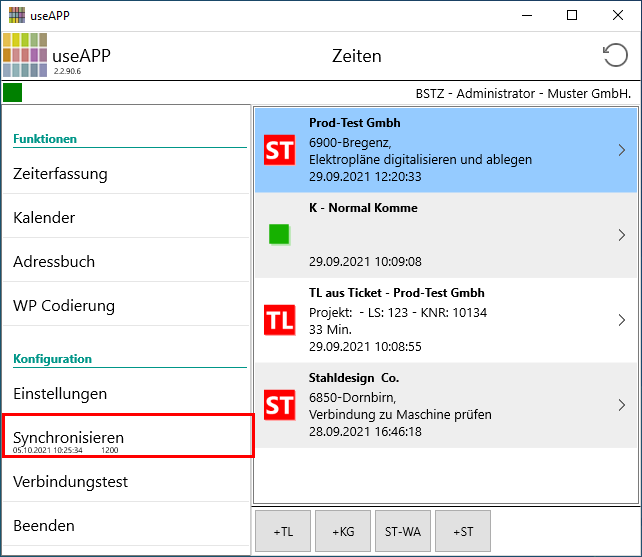The image size is (642, 557).
Task: Expand the K - Normal Komme chevron
Action: click(x=622, y=235)
